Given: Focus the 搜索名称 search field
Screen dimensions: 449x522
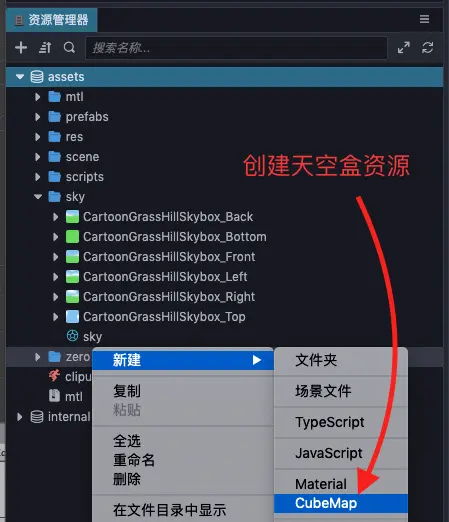Looking at the screenshot, I should [236, 48].
